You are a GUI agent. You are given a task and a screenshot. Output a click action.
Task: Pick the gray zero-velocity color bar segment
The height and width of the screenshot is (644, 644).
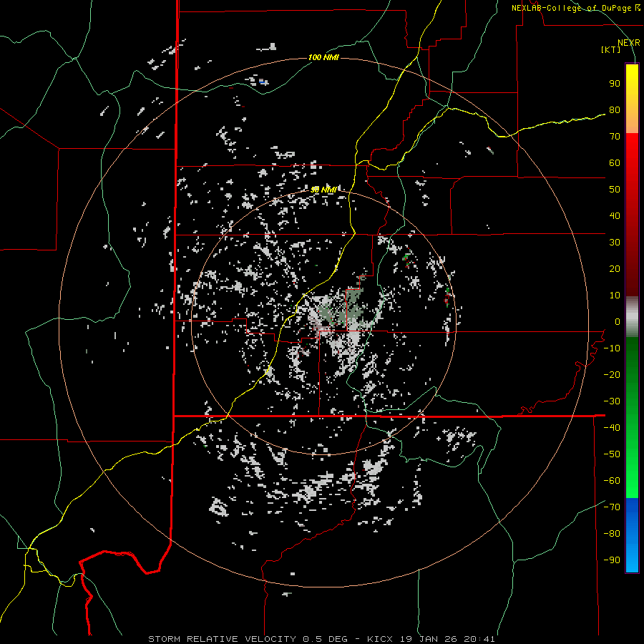pyautogui.click(x=632, y=317)
